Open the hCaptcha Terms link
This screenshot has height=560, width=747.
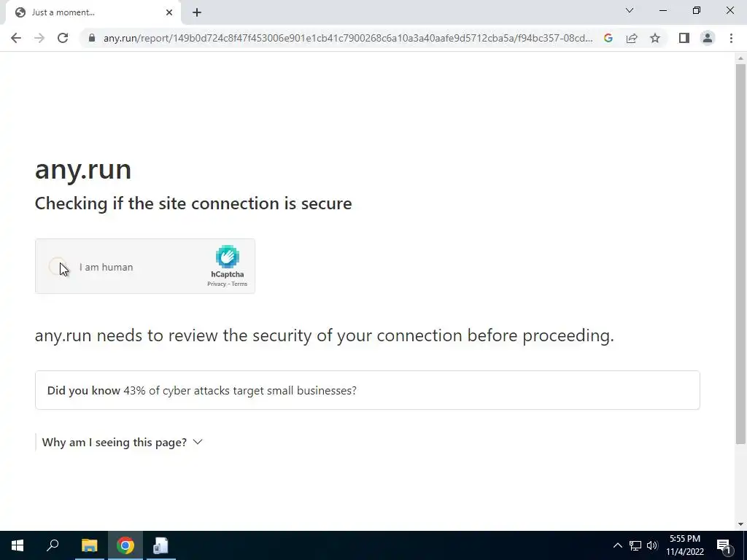(x=239, y=284)
